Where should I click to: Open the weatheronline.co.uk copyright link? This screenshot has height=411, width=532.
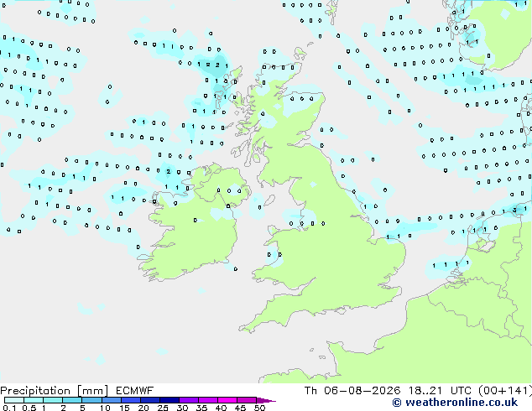[x=455, y=403]
